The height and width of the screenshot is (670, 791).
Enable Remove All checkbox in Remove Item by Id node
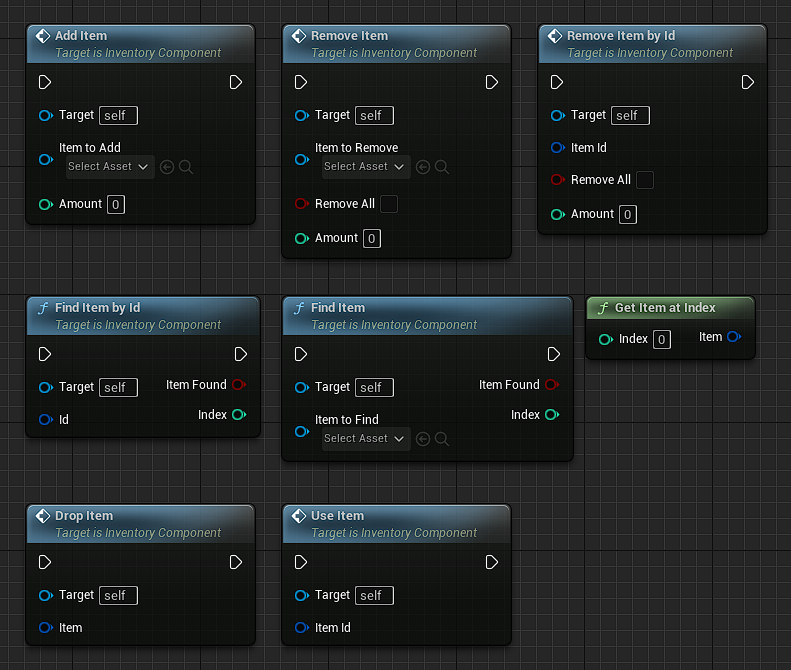click(x=645, y=180)
